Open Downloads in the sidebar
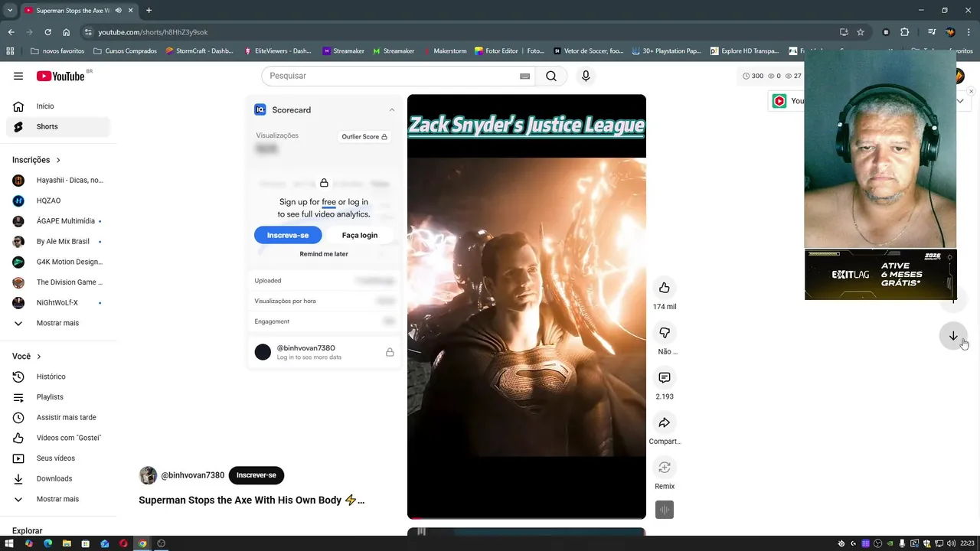This screenshot has width=980, height=551. point(58,478)
